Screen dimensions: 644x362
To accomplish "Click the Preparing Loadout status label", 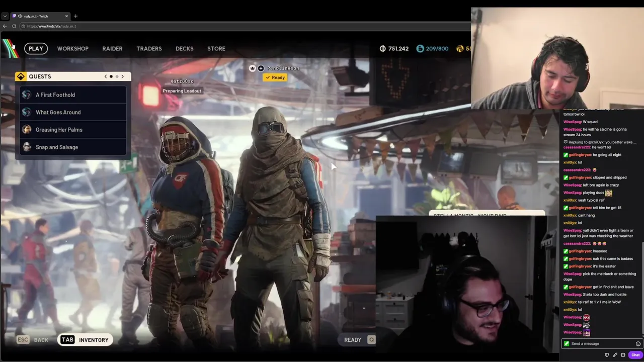I will (x=182, y=91).
